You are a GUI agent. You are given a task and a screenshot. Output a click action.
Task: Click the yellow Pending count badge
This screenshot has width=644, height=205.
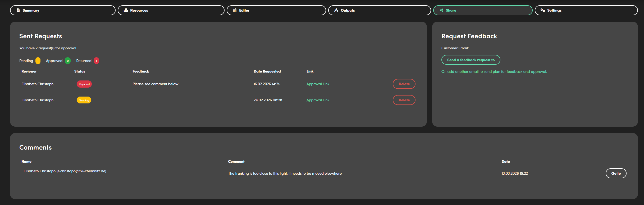point(38,61)
